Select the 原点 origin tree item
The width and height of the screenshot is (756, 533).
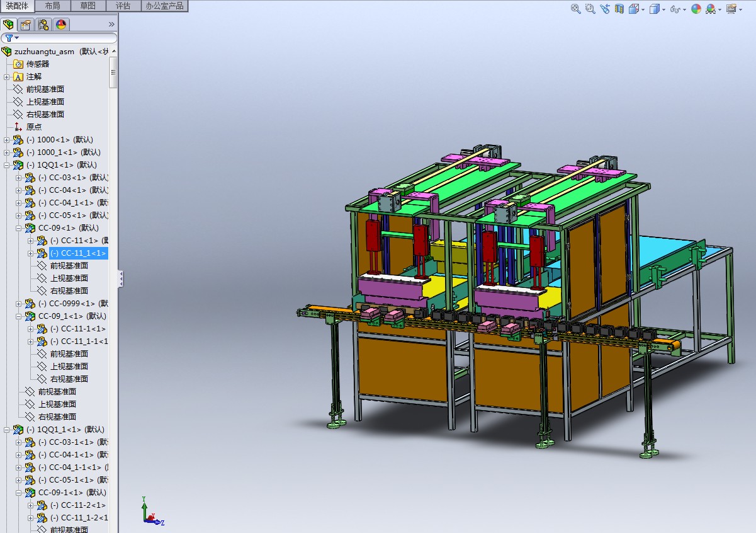[x=34, y=127]
